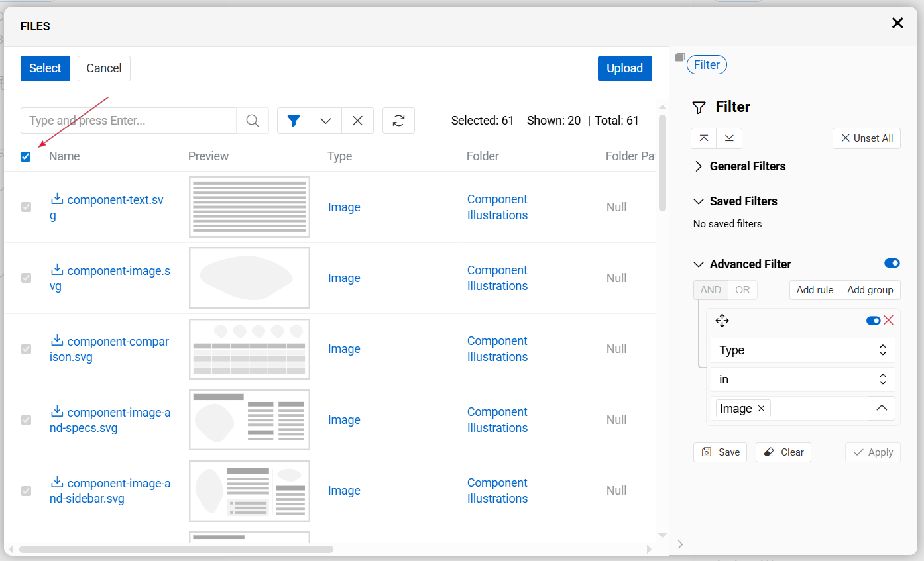This screenshot has width=924, height=561.
Task: Click the refresh list icon
Action: point(398,121)
